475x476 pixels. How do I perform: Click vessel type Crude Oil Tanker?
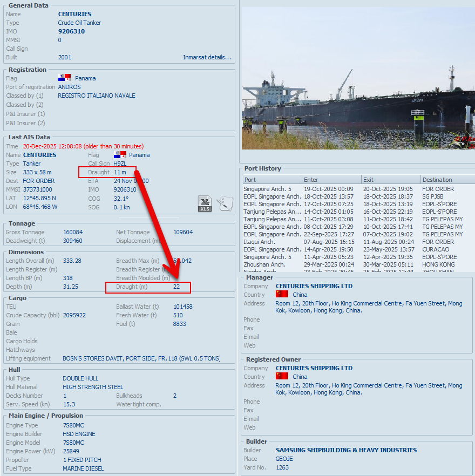79,23
